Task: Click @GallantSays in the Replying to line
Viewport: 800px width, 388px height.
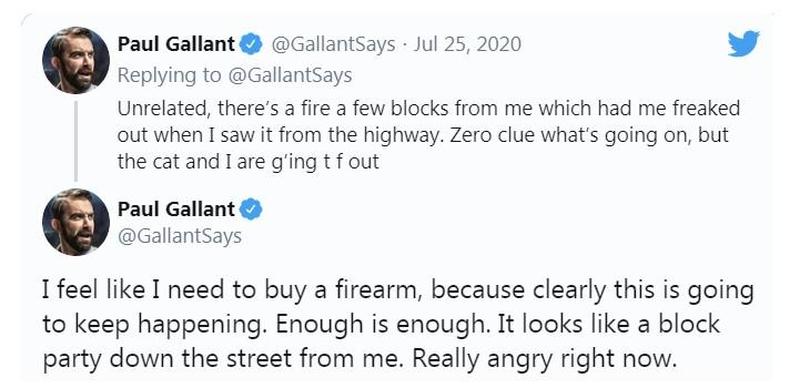Action: tap(289, 76)
